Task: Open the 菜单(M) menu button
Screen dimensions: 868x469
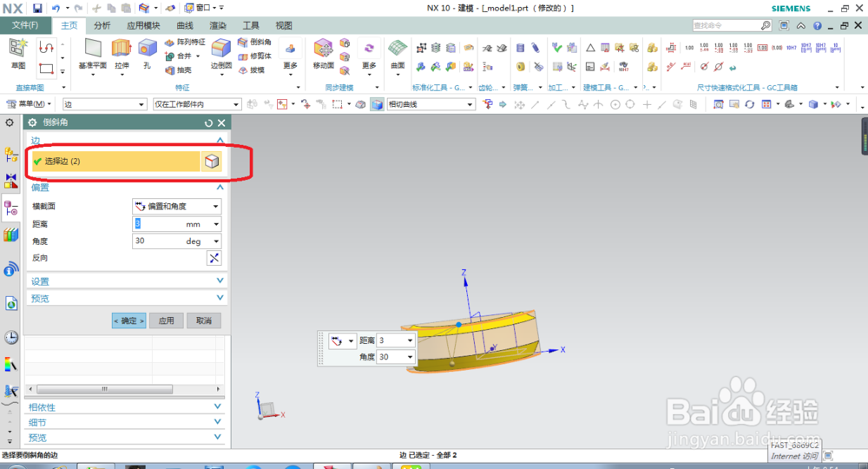Action: pos(29,104)
